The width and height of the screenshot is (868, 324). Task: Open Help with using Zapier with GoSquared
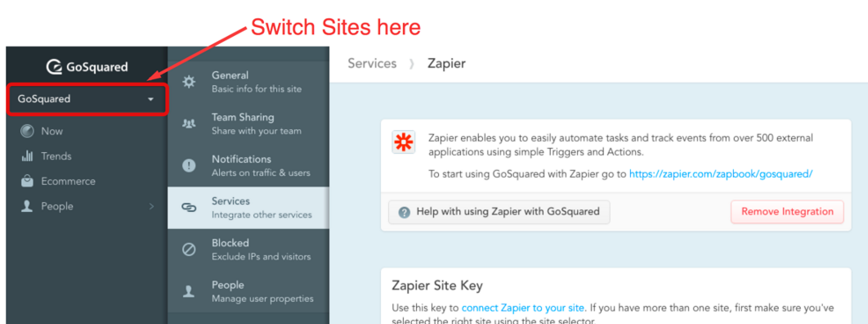pos(499,212)
